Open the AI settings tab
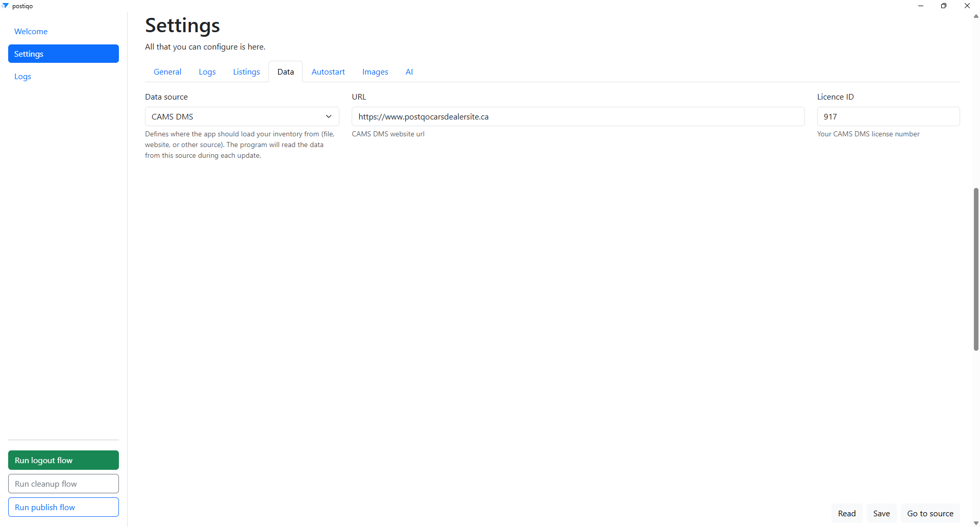The image size is (980, 527). click(x=409, y=71)
